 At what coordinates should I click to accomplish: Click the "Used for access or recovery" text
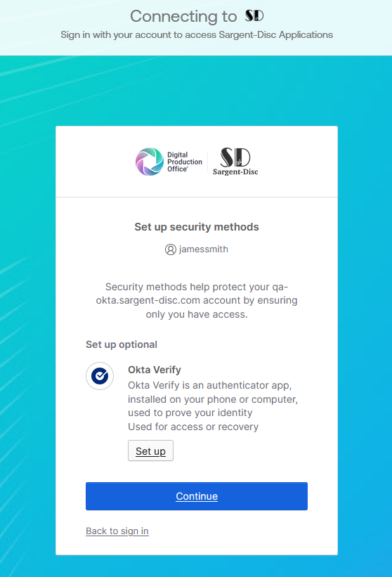pyautogui.click(x=193, y=427)
